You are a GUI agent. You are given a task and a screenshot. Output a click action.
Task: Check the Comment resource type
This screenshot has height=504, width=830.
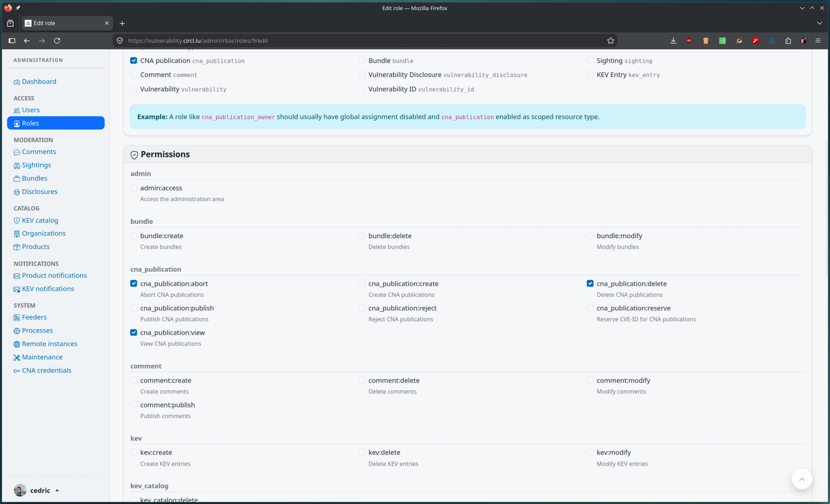click(x=134, y=74)
